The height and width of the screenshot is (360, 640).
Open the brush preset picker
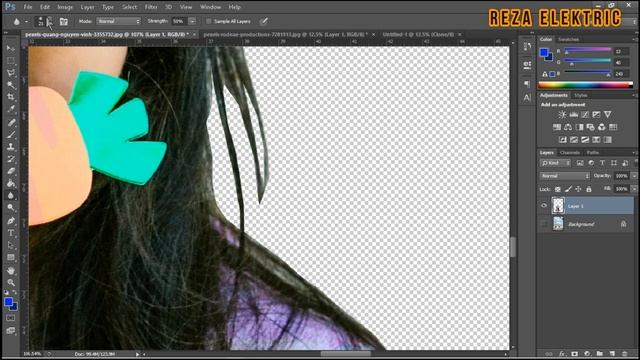pos(44,21)
